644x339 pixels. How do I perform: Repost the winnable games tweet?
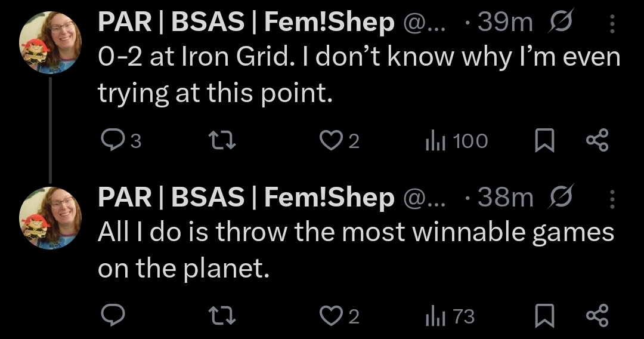click(222, 316)
